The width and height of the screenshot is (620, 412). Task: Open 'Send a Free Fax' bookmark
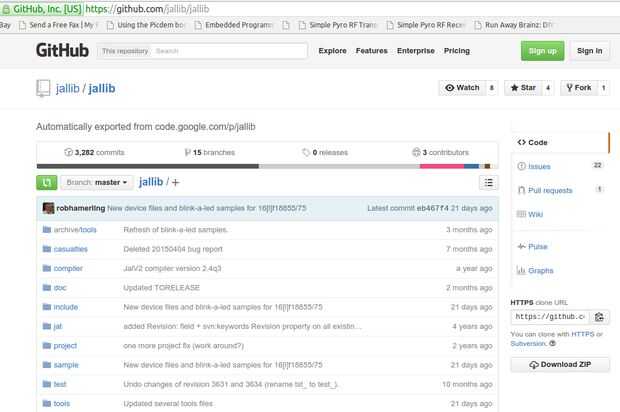(59, 25)
